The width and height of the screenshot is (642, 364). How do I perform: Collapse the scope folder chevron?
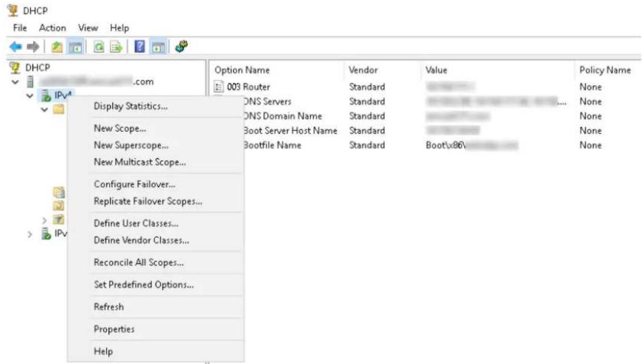click(x=44, y=109)
